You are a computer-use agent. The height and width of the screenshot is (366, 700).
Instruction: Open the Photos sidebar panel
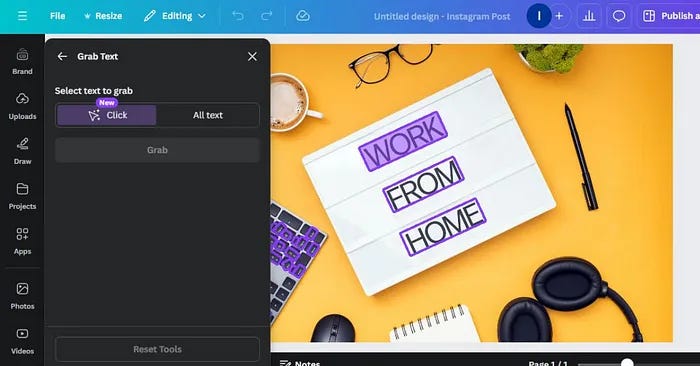pyautogui.click(x=22, y=296)
